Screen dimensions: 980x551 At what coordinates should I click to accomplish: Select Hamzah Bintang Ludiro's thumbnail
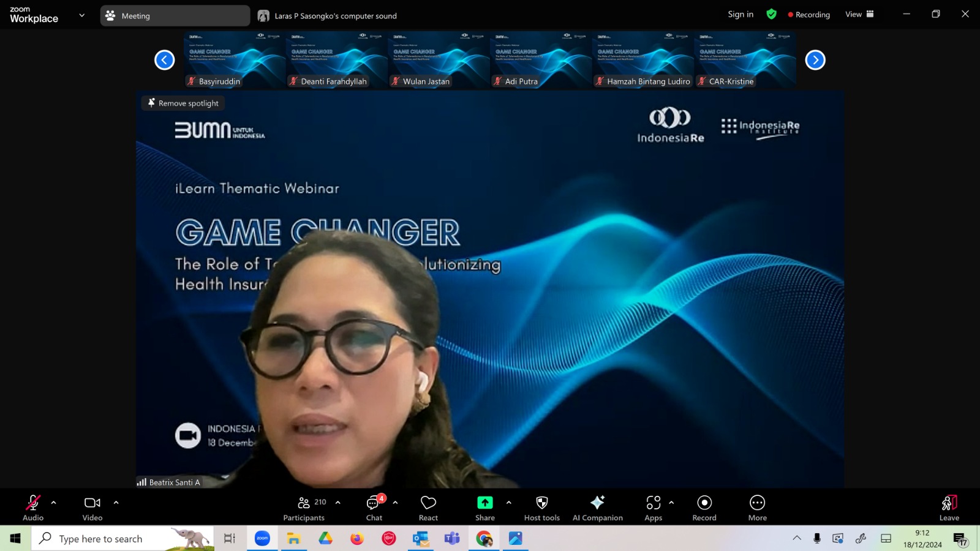tap(643, 60)
